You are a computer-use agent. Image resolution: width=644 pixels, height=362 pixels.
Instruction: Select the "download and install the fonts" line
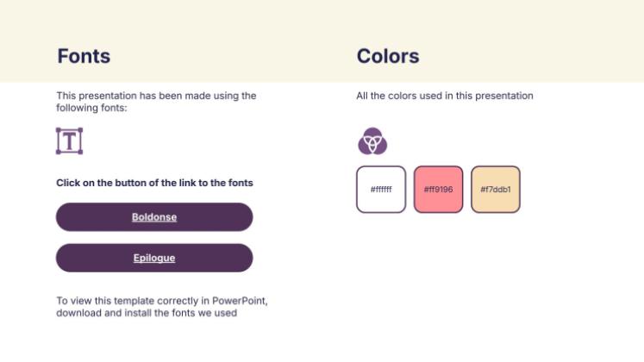click(147, 313)
